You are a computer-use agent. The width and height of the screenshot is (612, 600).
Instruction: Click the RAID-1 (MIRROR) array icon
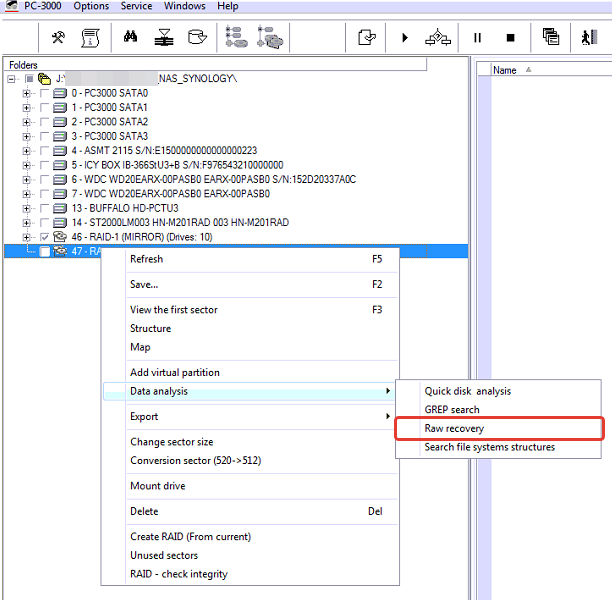60,237
